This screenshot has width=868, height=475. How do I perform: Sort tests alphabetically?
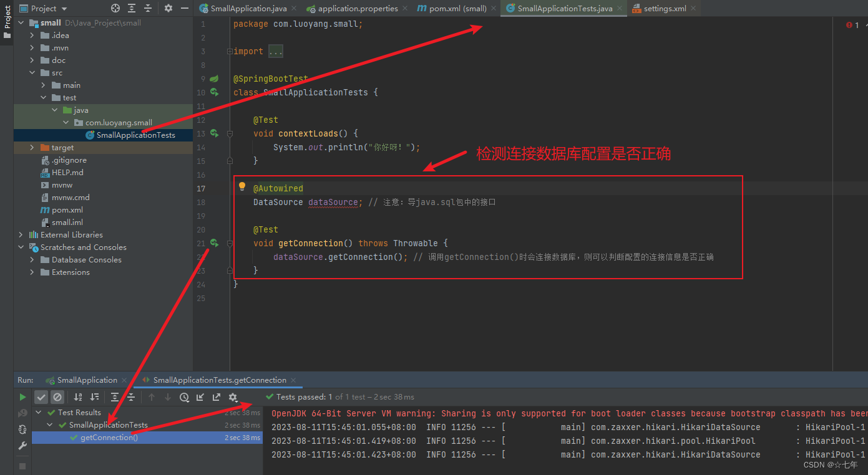pos(78,397)
